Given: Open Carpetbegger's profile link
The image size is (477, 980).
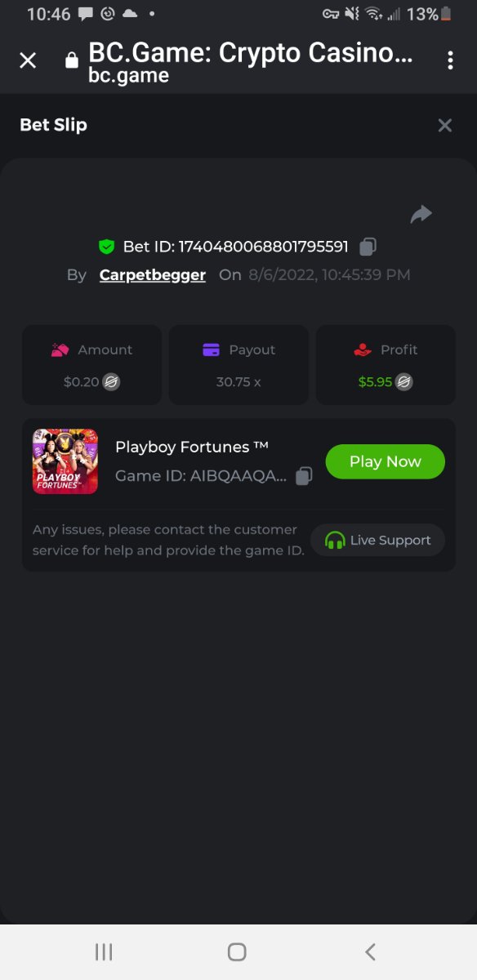Looking at the screenshot, I should 153,275.
